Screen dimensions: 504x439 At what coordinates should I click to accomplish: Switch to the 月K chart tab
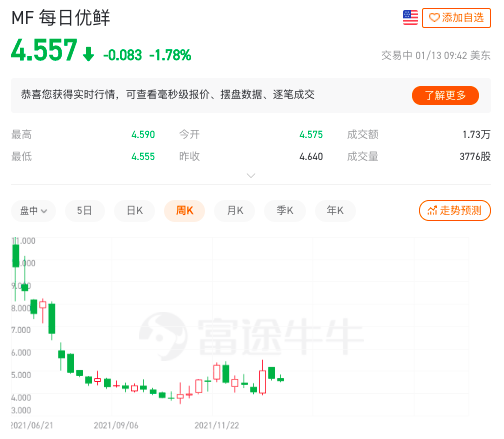click(235, 211)
